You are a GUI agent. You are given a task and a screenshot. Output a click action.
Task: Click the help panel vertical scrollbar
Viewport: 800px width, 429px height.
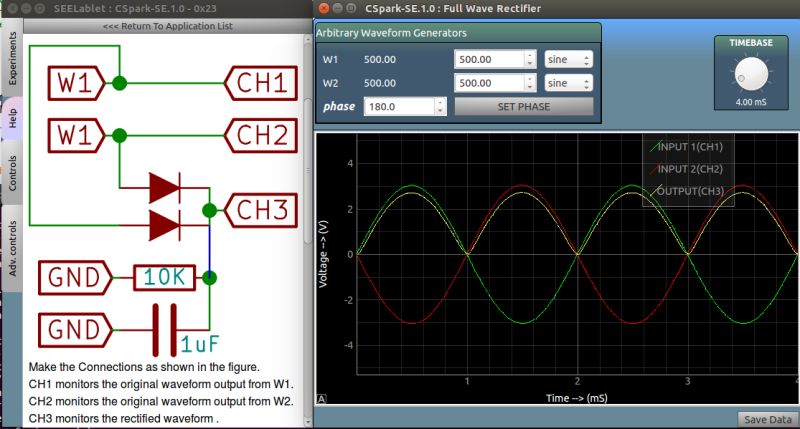[308, 171]
